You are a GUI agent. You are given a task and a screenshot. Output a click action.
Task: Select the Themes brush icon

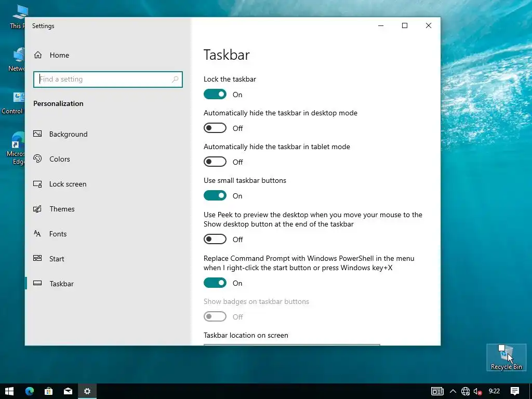point(37,209)
